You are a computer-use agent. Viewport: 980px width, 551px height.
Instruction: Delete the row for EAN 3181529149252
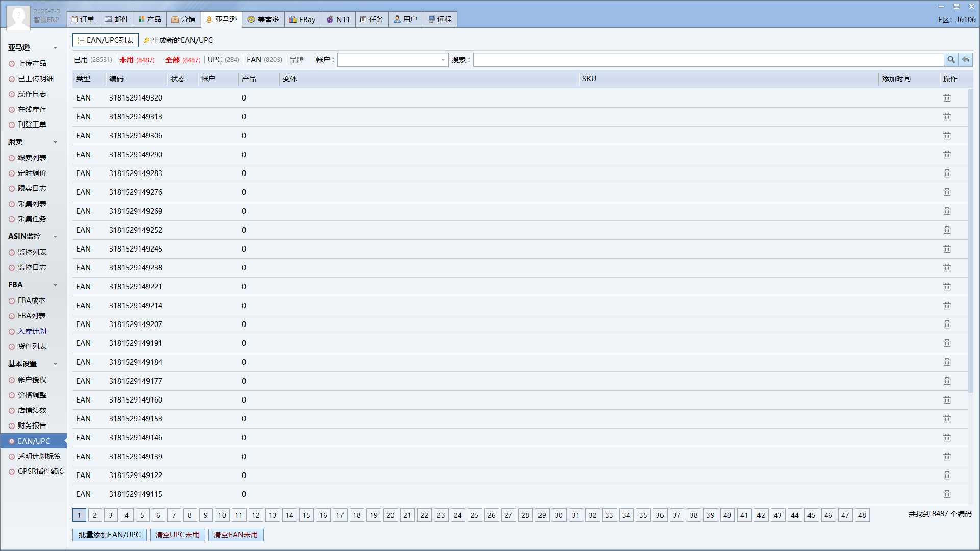pyautogui.click(x=947, y=230)
